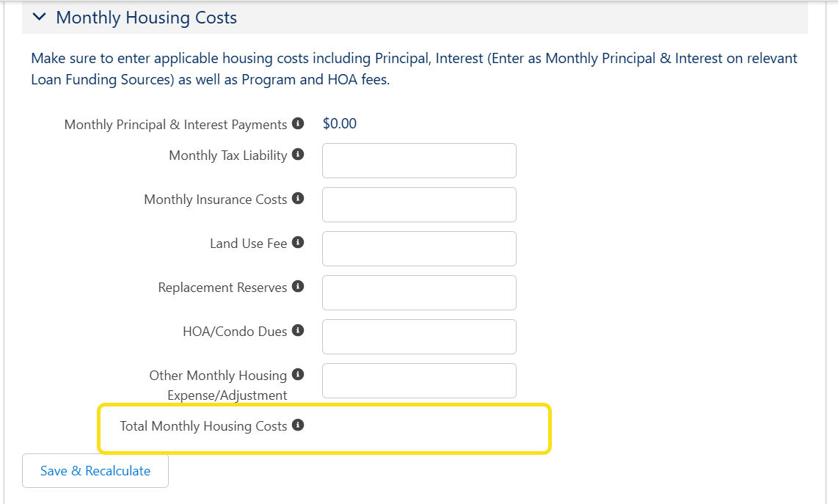Click Total Monthly Housing Costs info icon
Viewport: 838px width, 504px height.
pyautogui.click(x=298, y=426)
